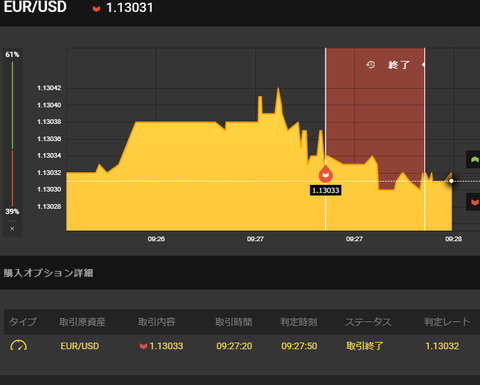
Task: Click the settlement rate 1.13032
Action: (x=442, y=346)
